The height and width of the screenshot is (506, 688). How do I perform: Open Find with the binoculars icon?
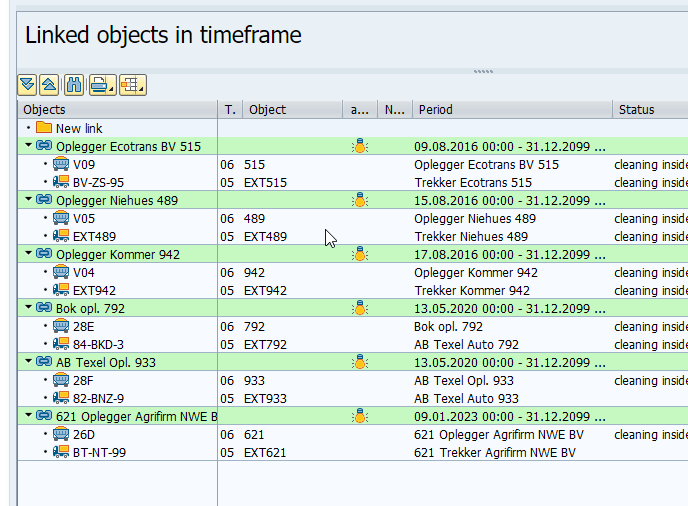pyautogui.click(x=74, y=85)
